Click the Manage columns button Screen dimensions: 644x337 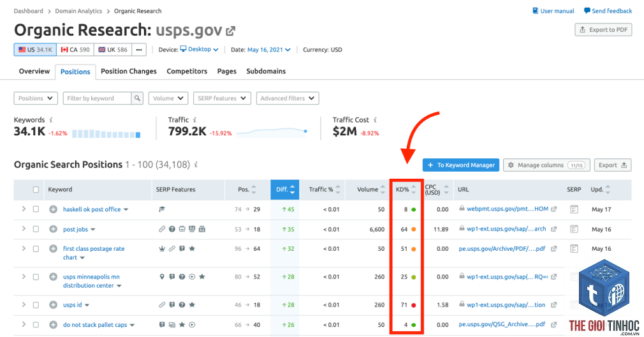pyautogui.click(x=546, y=165)
